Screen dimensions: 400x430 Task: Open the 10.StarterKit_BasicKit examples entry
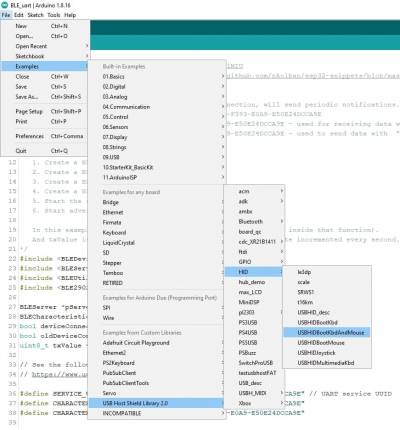(157, 167)
